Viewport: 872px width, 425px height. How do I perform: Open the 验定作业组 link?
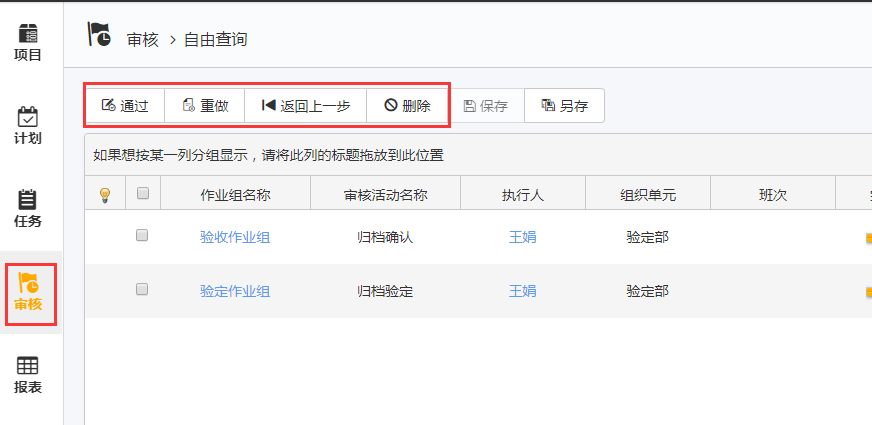[x=235, y=291]
